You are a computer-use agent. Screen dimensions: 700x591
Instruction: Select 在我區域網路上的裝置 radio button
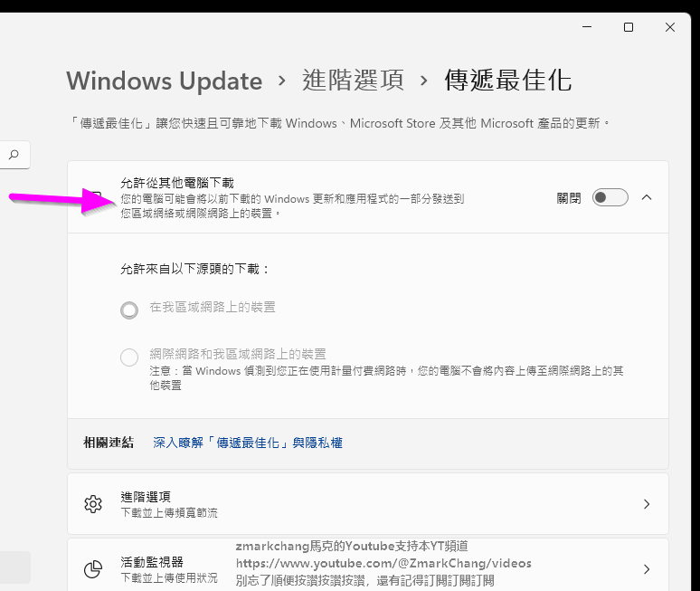[129, 310]
